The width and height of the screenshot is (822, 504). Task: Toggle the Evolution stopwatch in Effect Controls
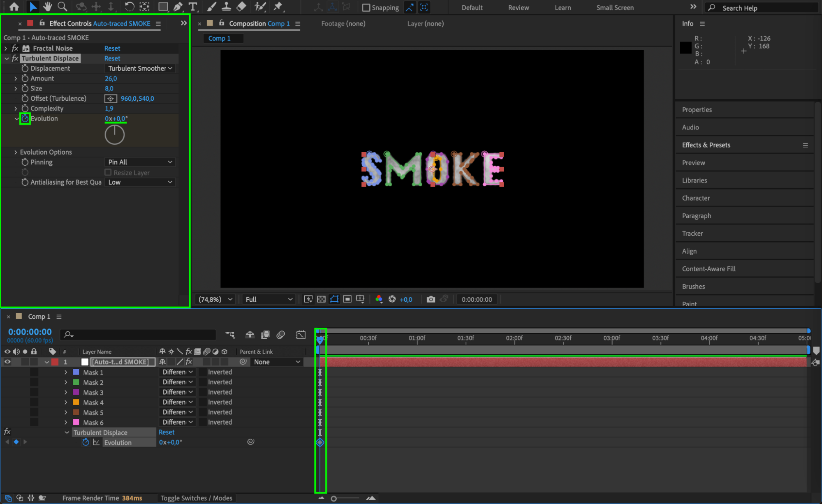pyautogui.click(x=25, y=118)
